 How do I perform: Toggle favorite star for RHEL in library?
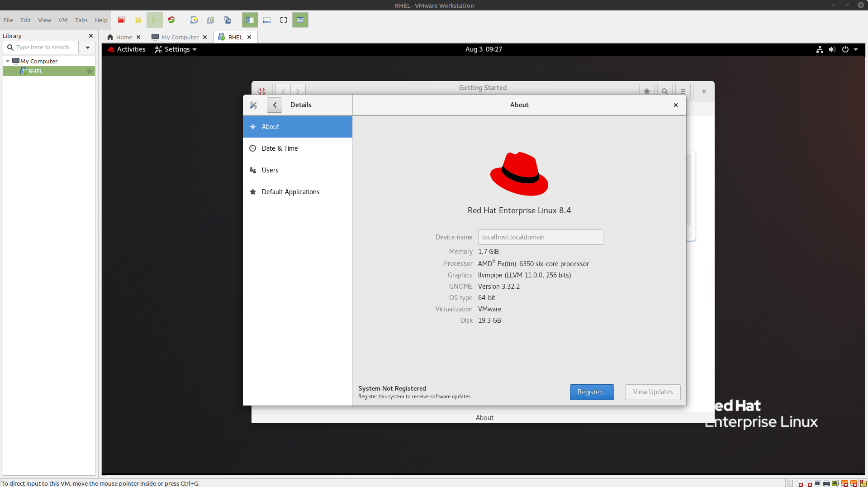(x=90, y=71)
